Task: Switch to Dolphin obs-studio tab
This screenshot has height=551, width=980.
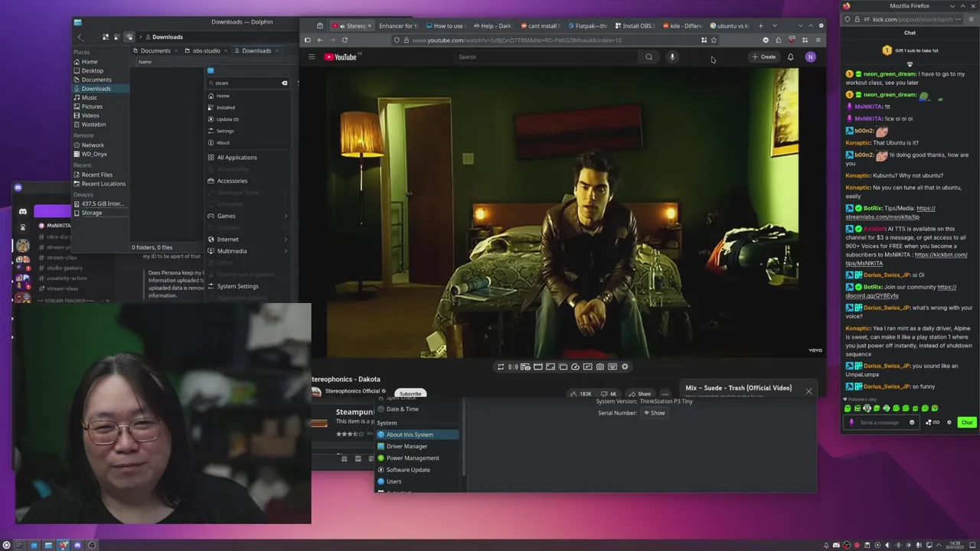Action: [x=206, y=51]
